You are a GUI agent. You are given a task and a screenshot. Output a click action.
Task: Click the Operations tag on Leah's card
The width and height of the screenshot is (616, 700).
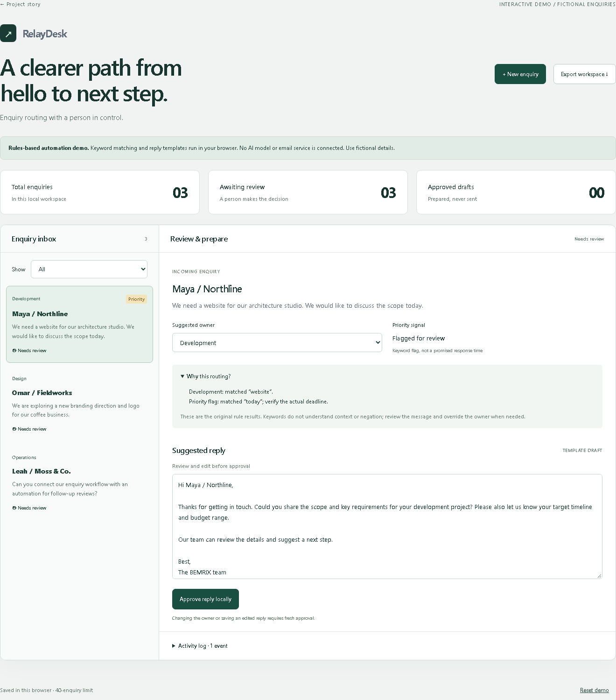point(24,458)
